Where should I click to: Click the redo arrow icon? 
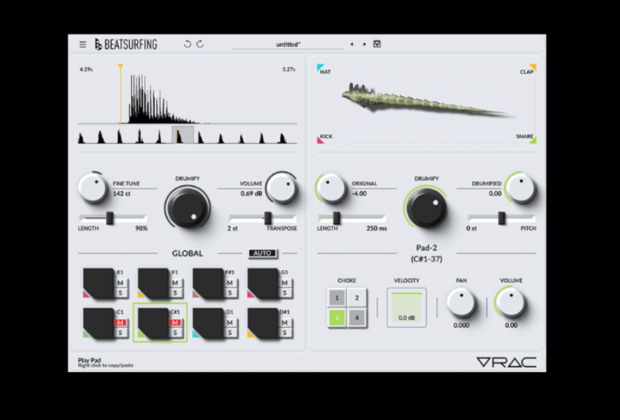[x=200, y=44]
